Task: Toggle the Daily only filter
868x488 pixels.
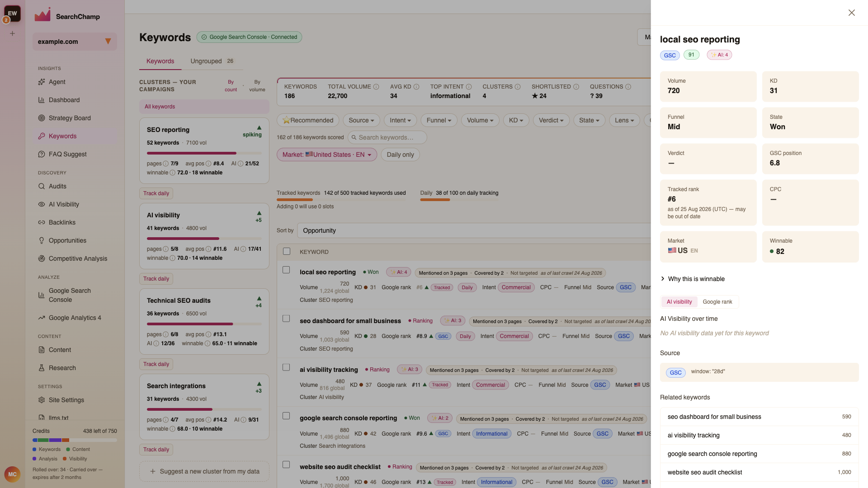Action: click(400, 155)
